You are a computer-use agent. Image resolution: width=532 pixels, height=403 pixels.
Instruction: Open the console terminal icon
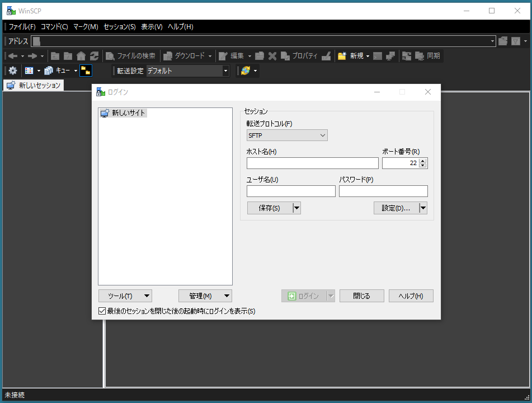(x=378, y=56)
